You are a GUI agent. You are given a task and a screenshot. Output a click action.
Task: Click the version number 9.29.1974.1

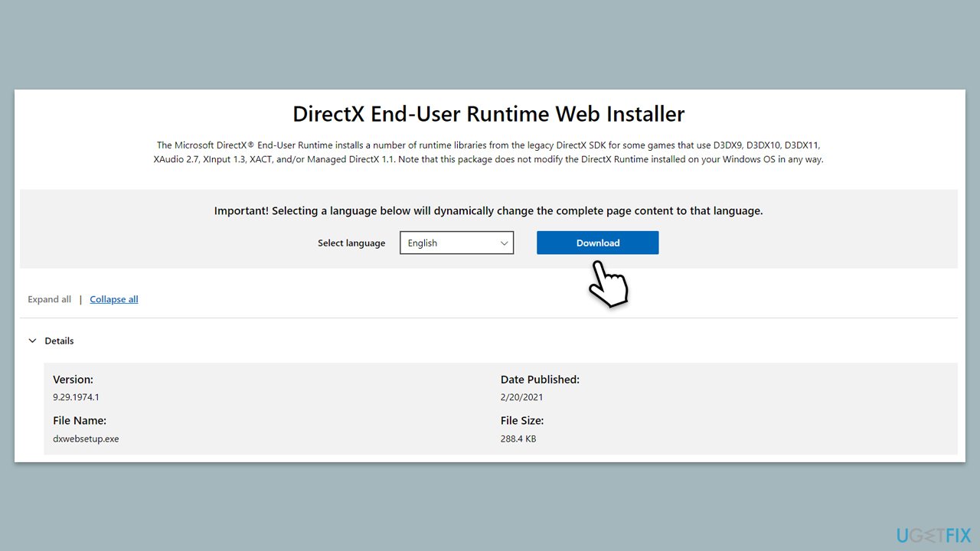[76, 397]
